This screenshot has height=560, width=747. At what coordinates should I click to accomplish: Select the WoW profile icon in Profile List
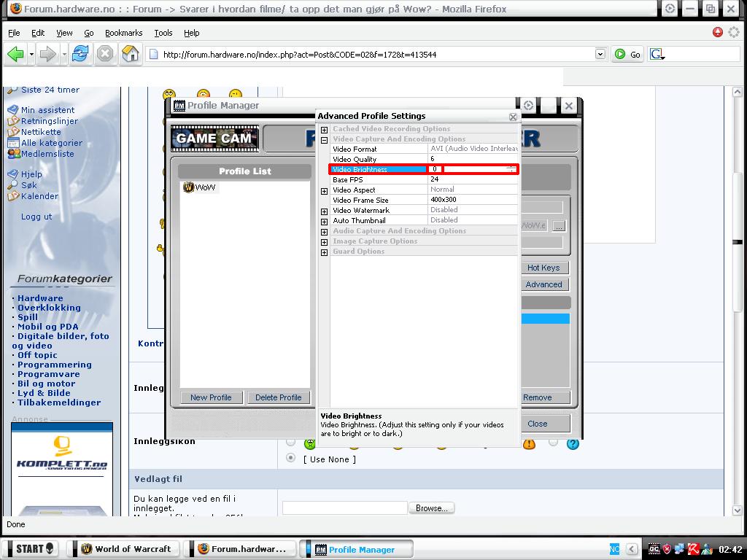point(188,187)
